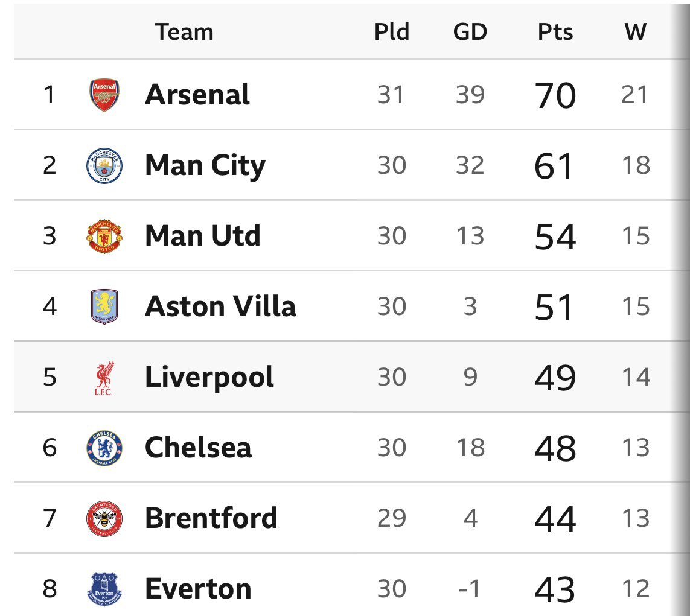Select the Pts column header
690x616 pixels.
(555, 31)
